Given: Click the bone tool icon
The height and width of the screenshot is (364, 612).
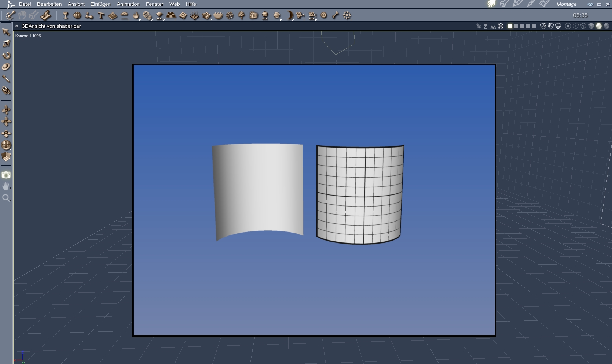Looking at the screenshot, I should 335,15.
